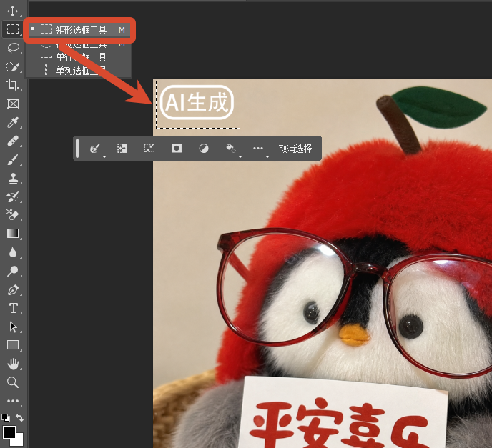Click 取消选择 in the contextual bar
Viewport: 492px width, 448px height.
coord(295,149)
